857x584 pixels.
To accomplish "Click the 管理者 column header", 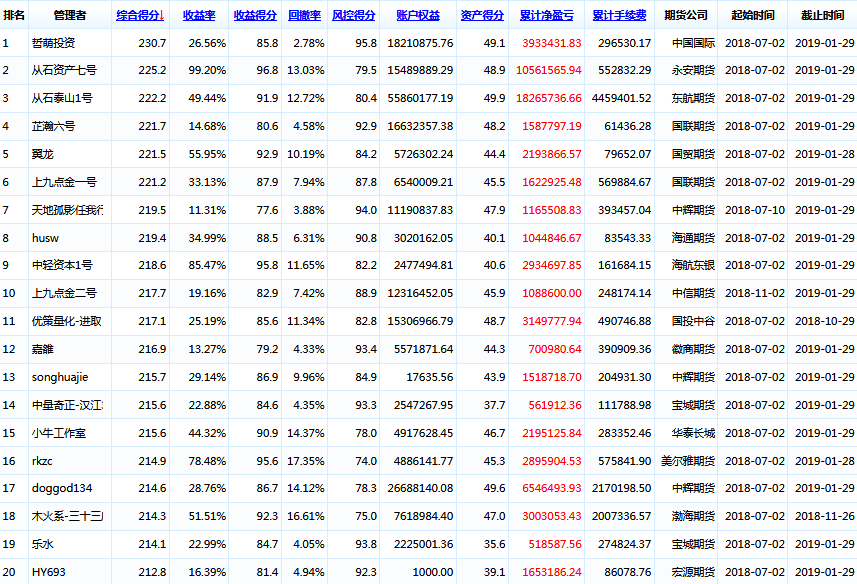I will pyautogui.click(x=69, y=16).
